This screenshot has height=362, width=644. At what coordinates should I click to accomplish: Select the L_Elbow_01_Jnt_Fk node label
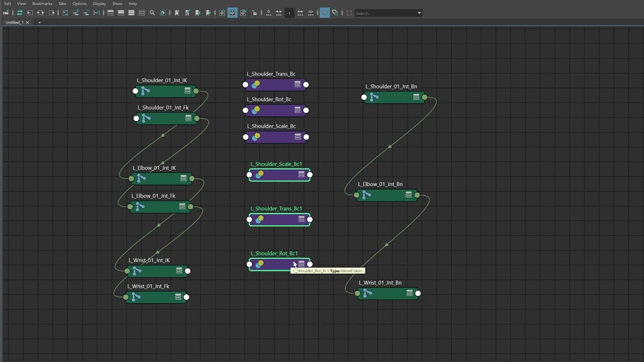[153, 196]
